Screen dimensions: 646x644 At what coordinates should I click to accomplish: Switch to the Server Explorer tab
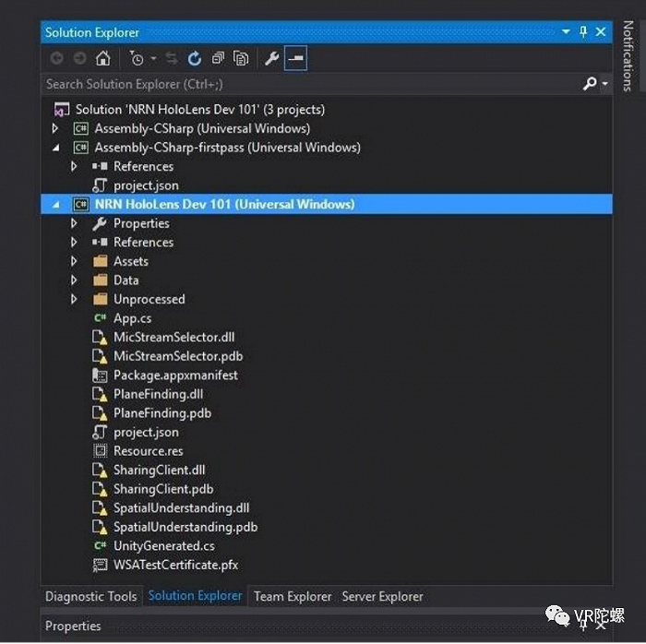coord(382,597)
